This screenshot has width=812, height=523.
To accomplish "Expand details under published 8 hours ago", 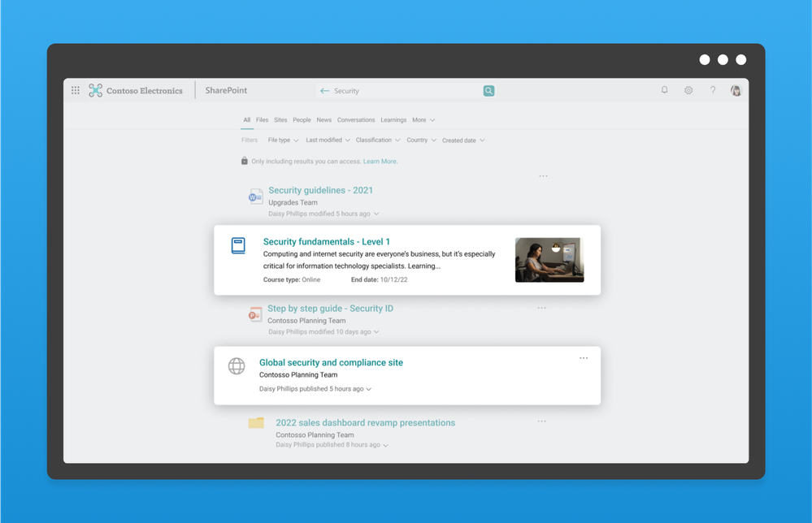I will [x=386, y=445].
